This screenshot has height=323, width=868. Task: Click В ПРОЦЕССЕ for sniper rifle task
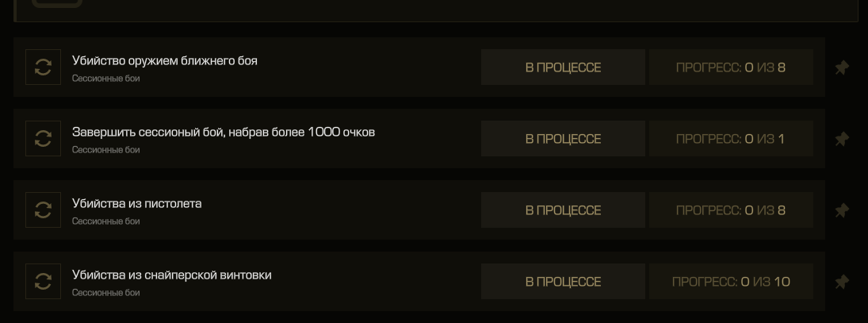(x=563, y=282)
